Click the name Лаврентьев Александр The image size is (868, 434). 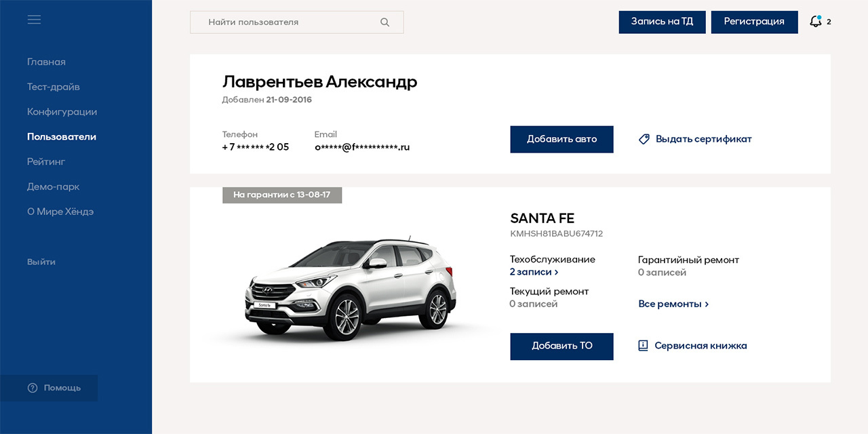point(320,82)
